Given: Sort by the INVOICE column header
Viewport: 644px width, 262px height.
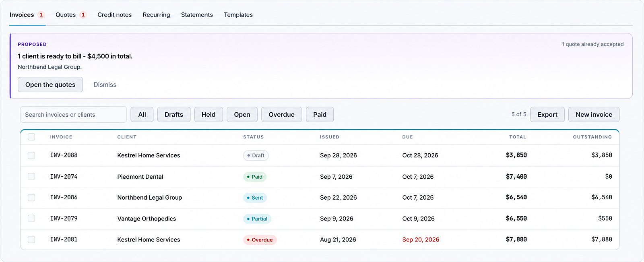Looking at the screenshot, I should click(x=61, y=137).
